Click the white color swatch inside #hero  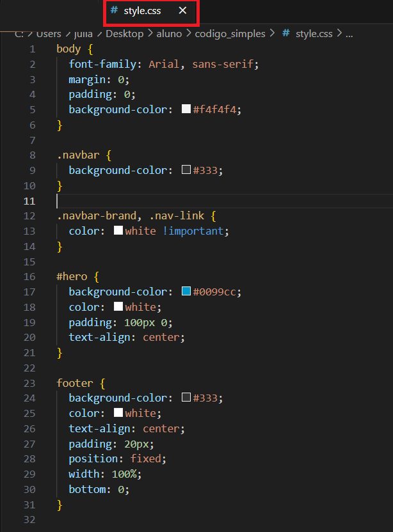tap(118, 307)
